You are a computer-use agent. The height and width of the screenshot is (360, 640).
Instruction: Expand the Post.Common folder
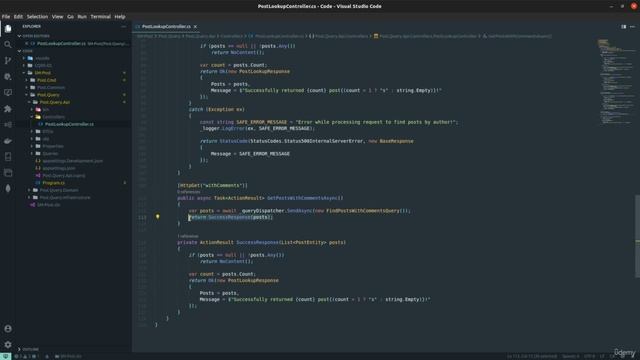pyautogui.click(x=51, y=87)
